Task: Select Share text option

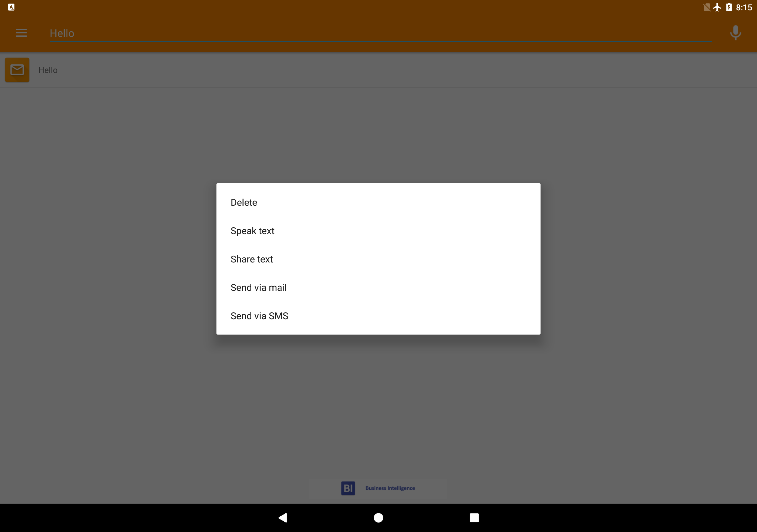Action: point(378,259)
